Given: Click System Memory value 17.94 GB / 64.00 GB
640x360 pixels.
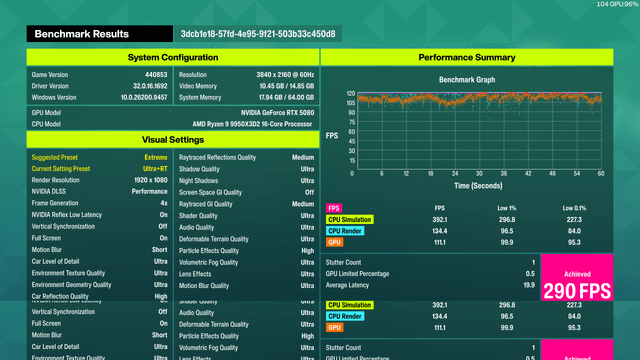Looking at the screenshot, I should coord(286,98).
